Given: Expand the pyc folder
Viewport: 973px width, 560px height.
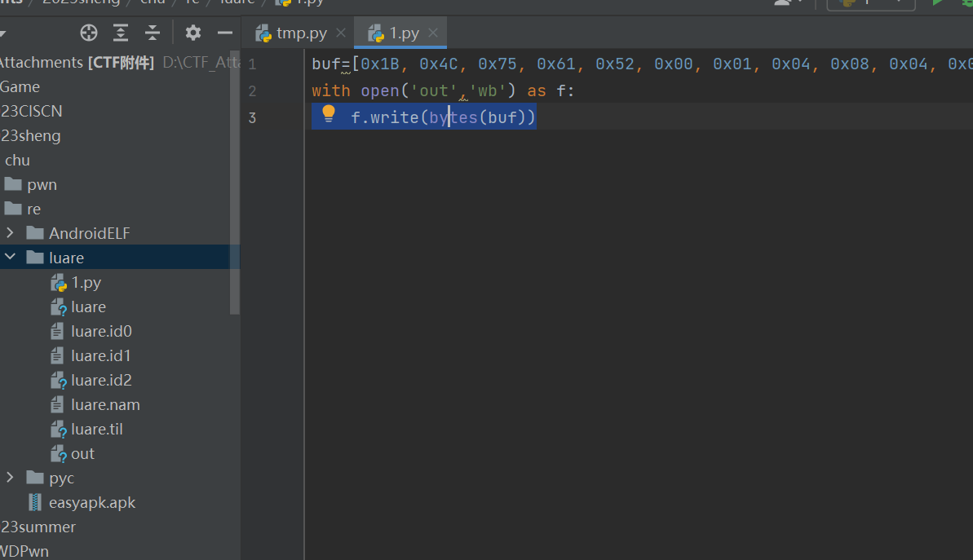Looking at the screenshot, I should point(10,478).
